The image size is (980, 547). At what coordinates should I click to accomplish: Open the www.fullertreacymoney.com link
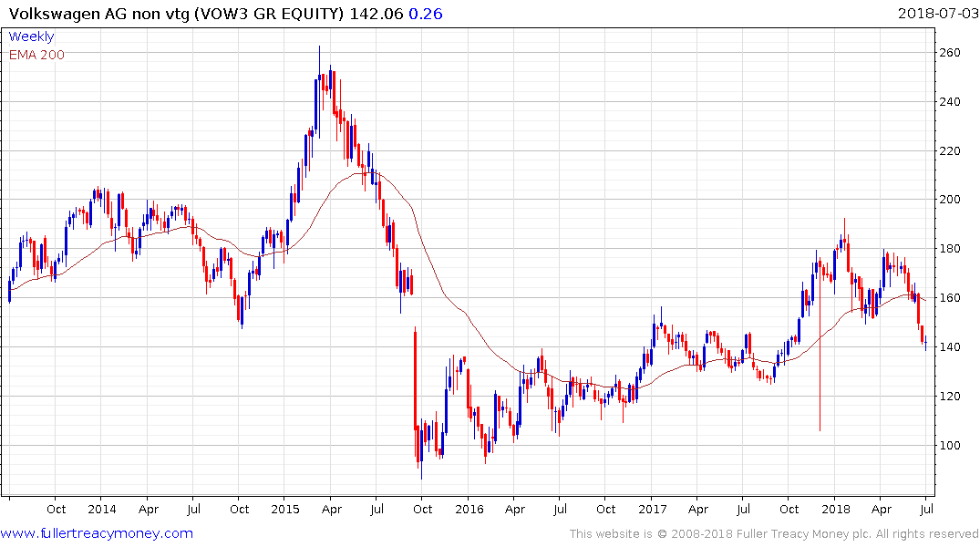(97, 533)
